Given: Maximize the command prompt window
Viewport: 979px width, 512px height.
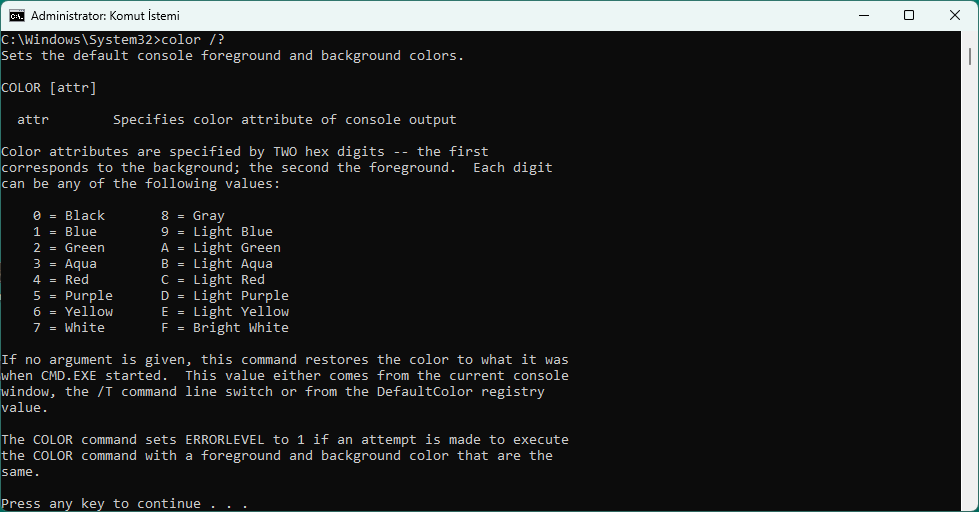Looking at the screenshot, I should coord(909,15).
